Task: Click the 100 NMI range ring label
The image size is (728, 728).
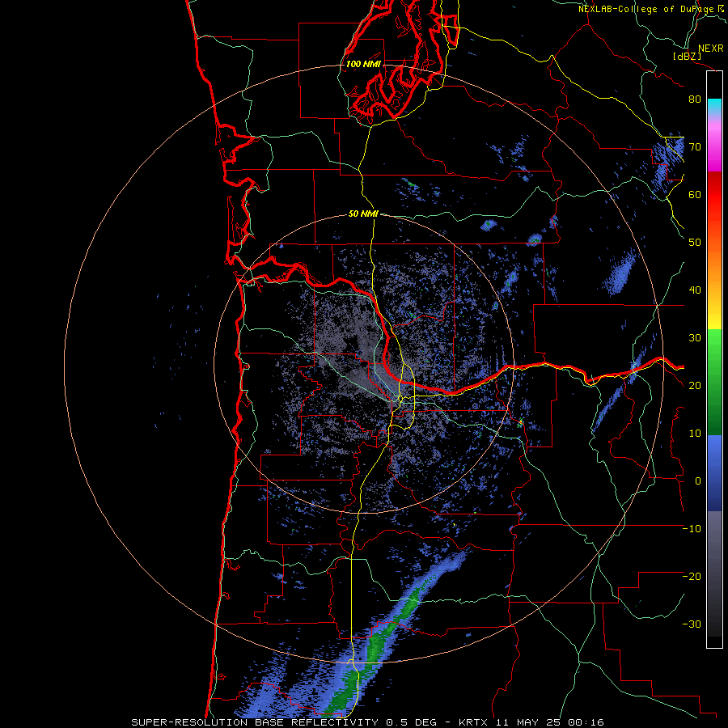Action: 363,64
